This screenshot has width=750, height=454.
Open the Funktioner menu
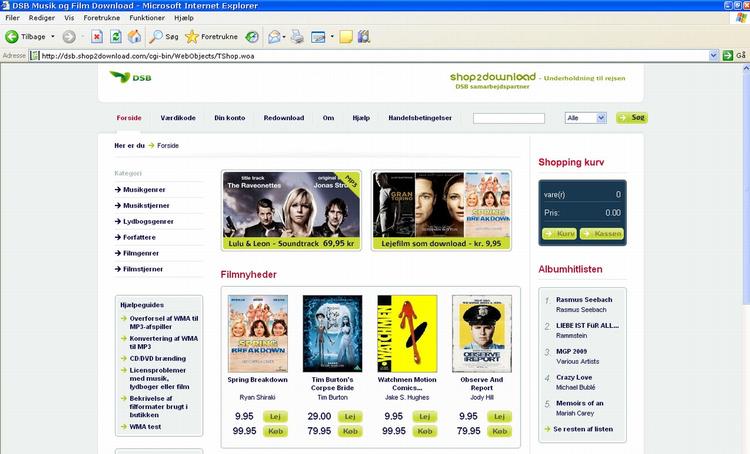147,18
